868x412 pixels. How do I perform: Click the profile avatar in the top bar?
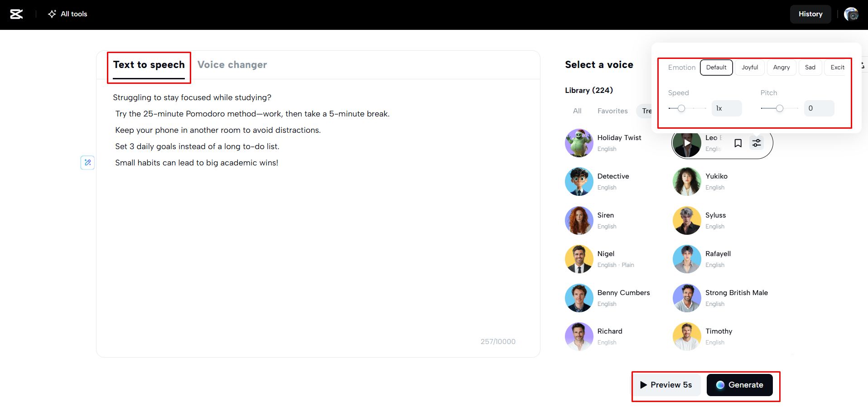coord(851,14)
